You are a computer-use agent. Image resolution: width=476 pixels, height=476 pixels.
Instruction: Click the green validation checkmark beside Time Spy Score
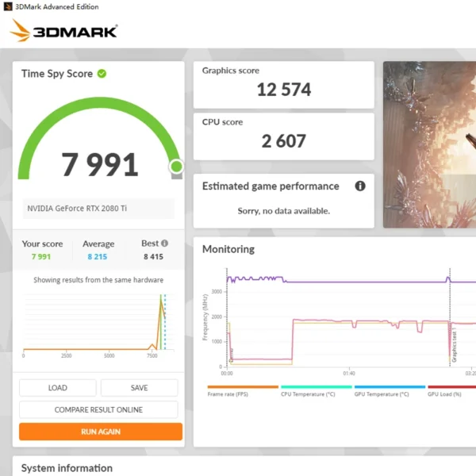102,74
